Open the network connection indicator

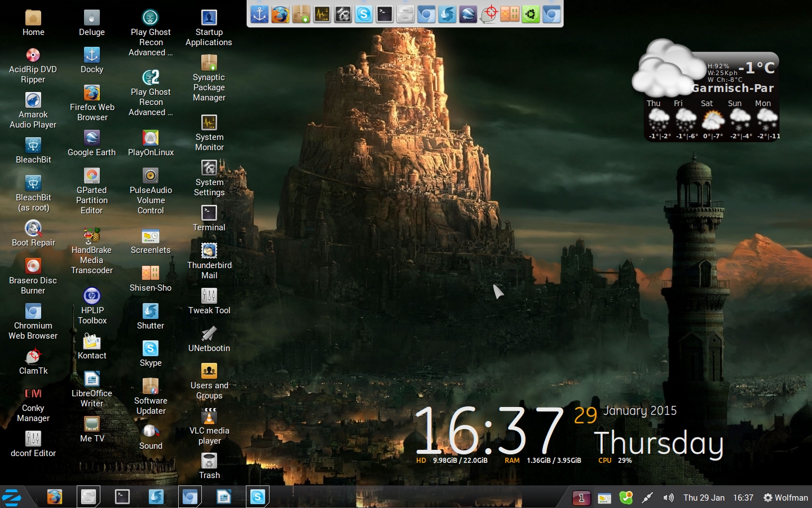pos(647,497)
